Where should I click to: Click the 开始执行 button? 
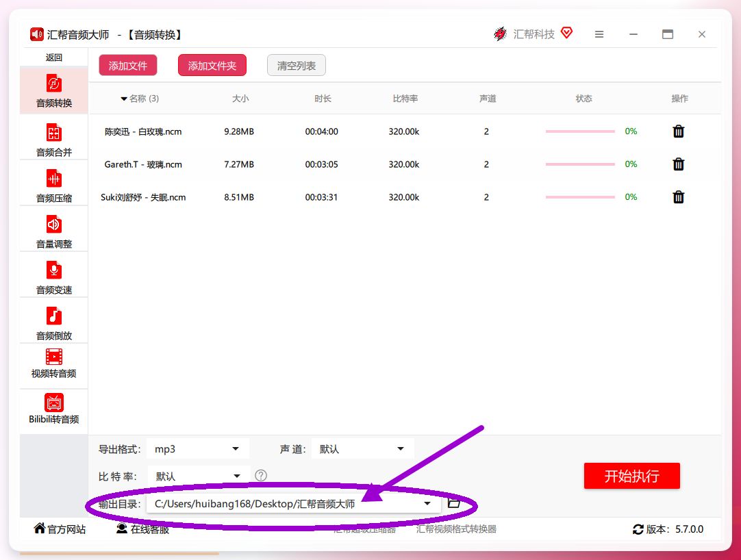pyautogui.click(x=632, y=476)
